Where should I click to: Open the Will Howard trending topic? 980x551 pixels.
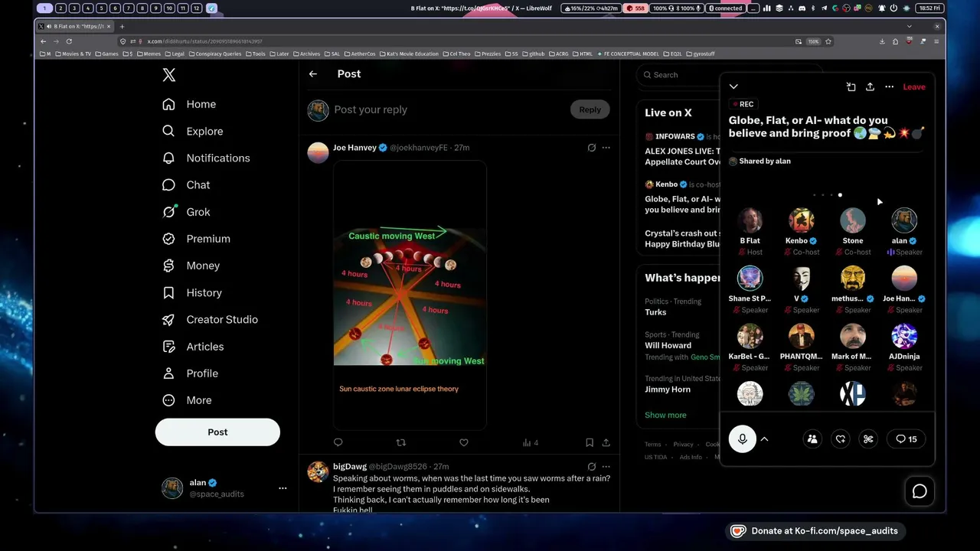pyautogui.click(x=668, y=345)
